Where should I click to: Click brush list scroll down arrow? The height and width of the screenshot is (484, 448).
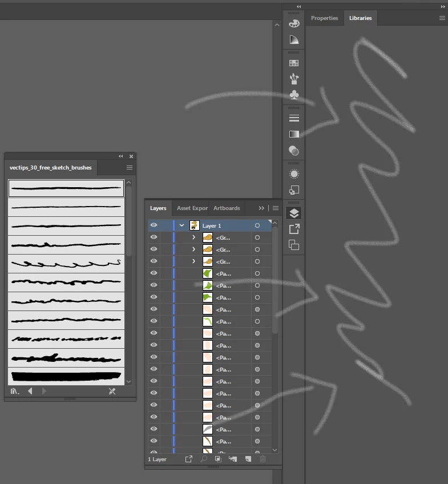click(x=128, y=381)
